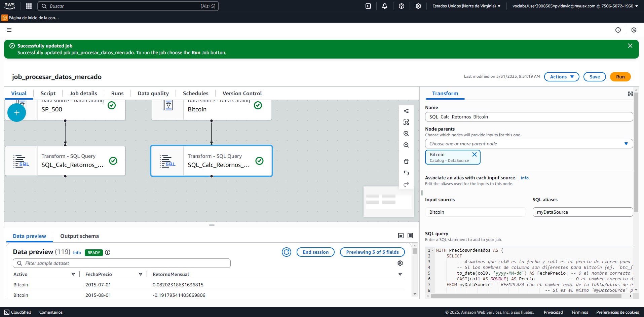Click the canvas minimap thumbnail
Screen dimensions: 644x317
pyautogui.click(x=389, y=201)
